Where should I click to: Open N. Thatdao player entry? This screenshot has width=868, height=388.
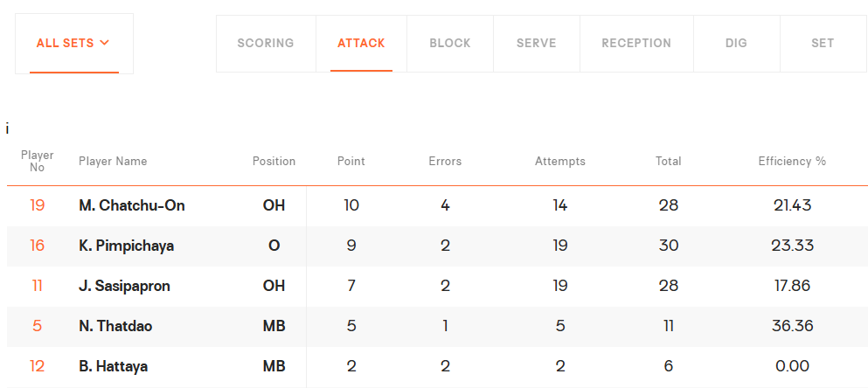[115, 326]
